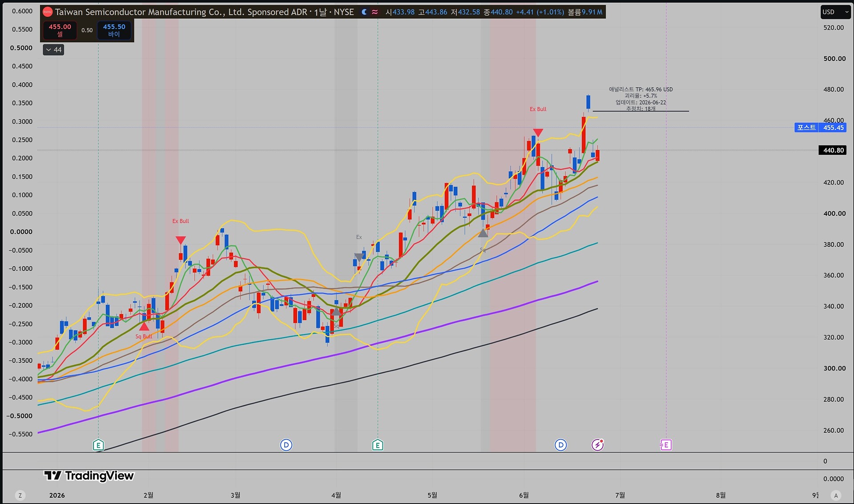The width and height of the screenshot is (854, 504).
Task: Click the 0.0000 label on left scale
Action: point(21,231)
